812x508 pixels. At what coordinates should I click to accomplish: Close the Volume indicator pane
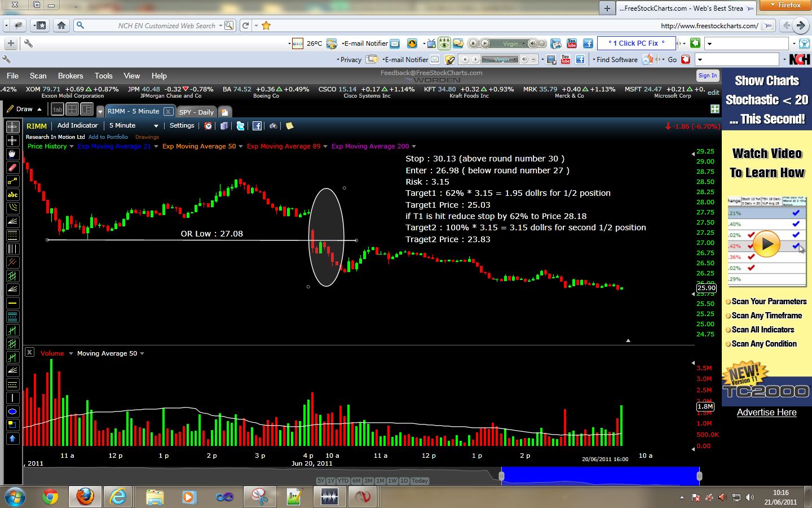[x=30, y=352]
